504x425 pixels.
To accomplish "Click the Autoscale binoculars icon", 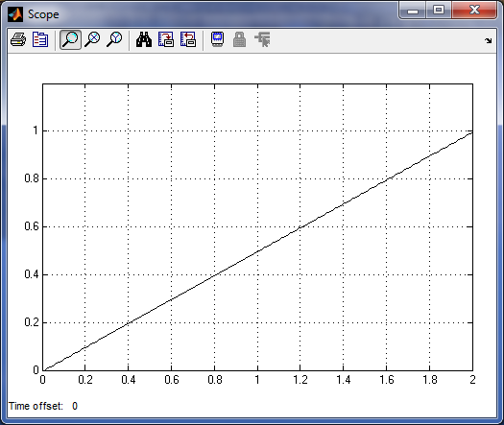I will [x=144, y=40].
